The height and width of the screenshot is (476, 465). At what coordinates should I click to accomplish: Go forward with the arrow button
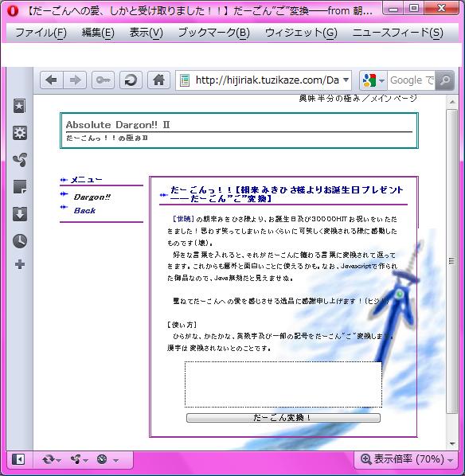tap(75, 80)
